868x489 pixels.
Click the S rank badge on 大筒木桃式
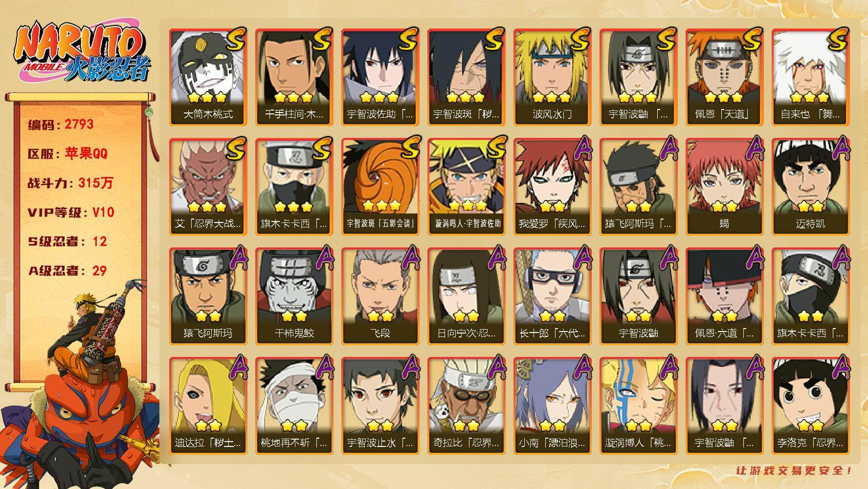coord(235,40)
